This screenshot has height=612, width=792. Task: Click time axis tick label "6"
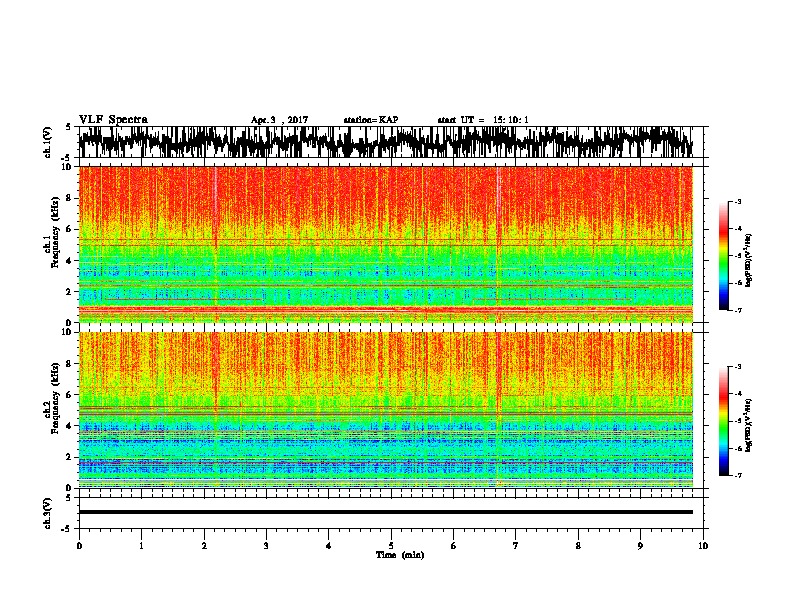click(454, 546)
